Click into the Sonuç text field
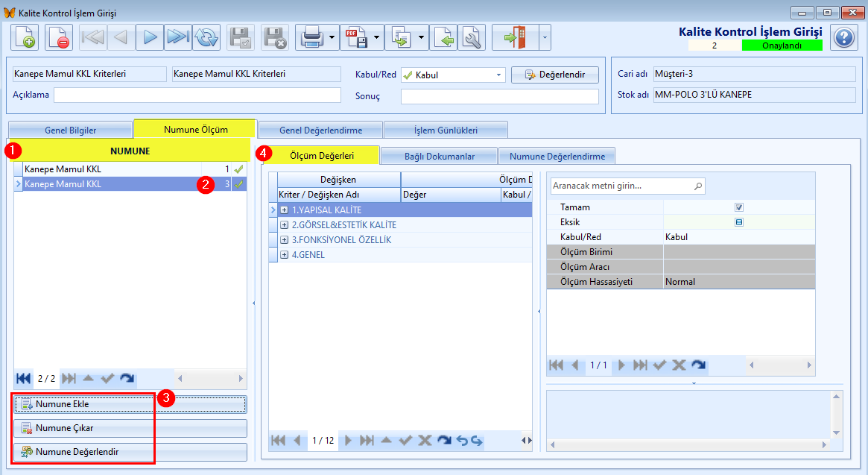 500,96
